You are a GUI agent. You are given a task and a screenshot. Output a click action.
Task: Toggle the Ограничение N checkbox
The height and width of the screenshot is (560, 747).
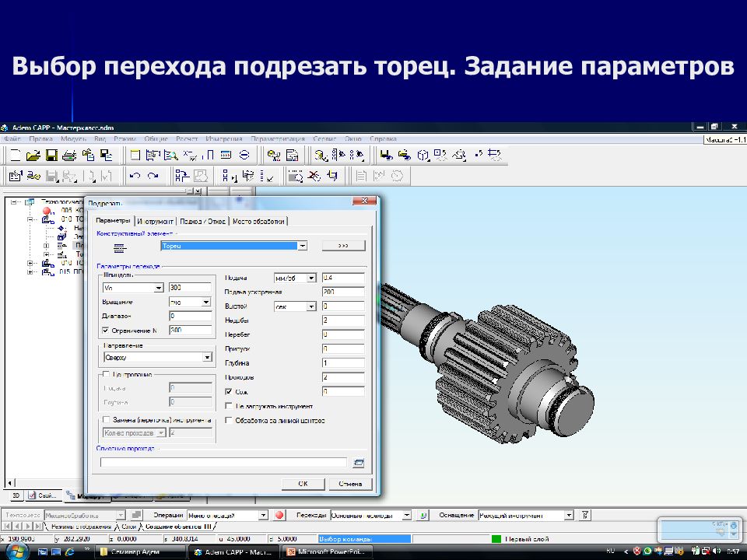(105, 331)
